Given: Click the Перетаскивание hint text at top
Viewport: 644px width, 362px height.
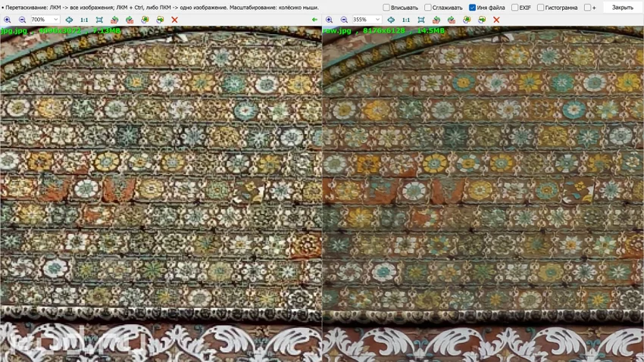Looking at the screenshot, I should coord(160,8).
